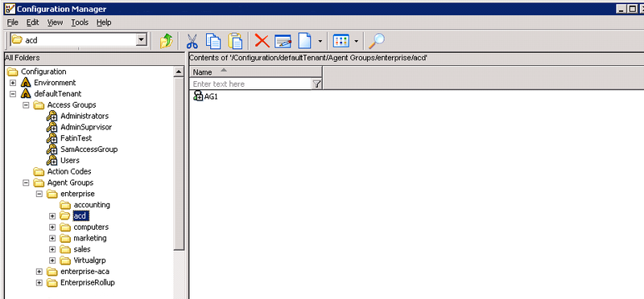Click the Enter text here filter field

click(x=251, y=84)
